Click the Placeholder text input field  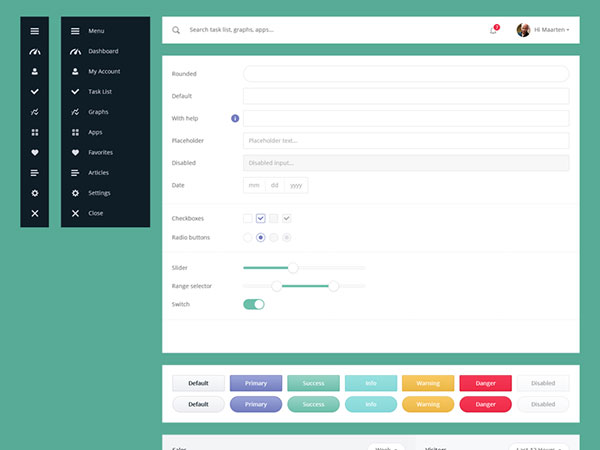point(406,140)
